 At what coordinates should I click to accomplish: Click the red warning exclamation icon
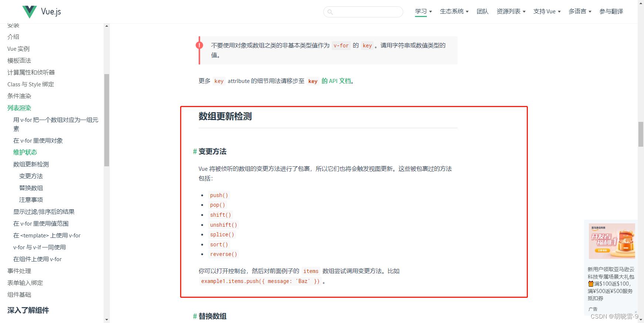pos(199,45)
